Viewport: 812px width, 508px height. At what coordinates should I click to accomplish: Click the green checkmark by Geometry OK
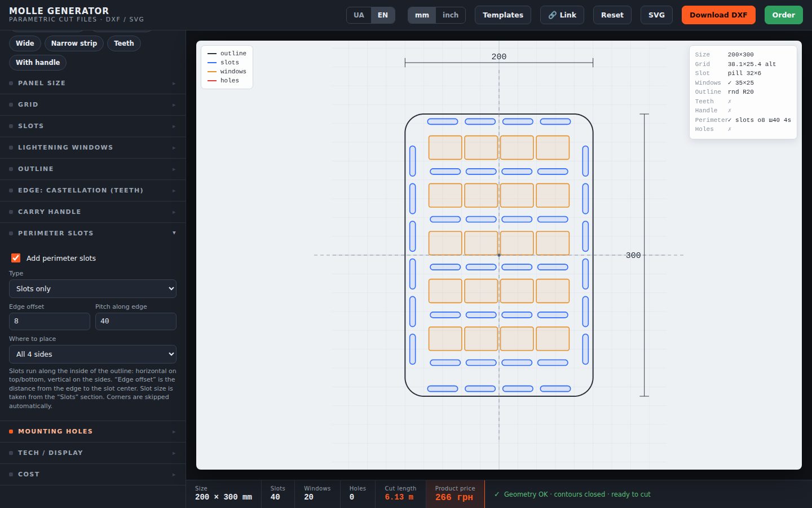(x=497, y=494)
